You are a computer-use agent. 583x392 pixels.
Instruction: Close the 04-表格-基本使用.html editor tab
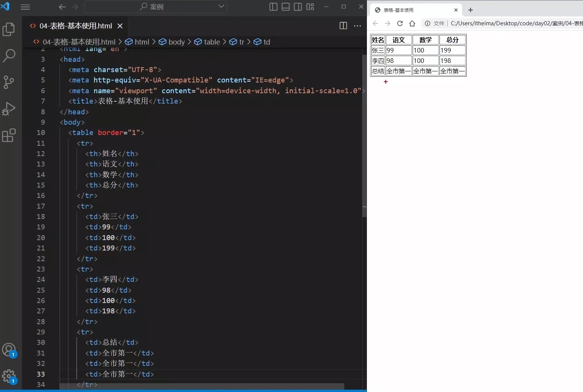(x=120, y=26)
